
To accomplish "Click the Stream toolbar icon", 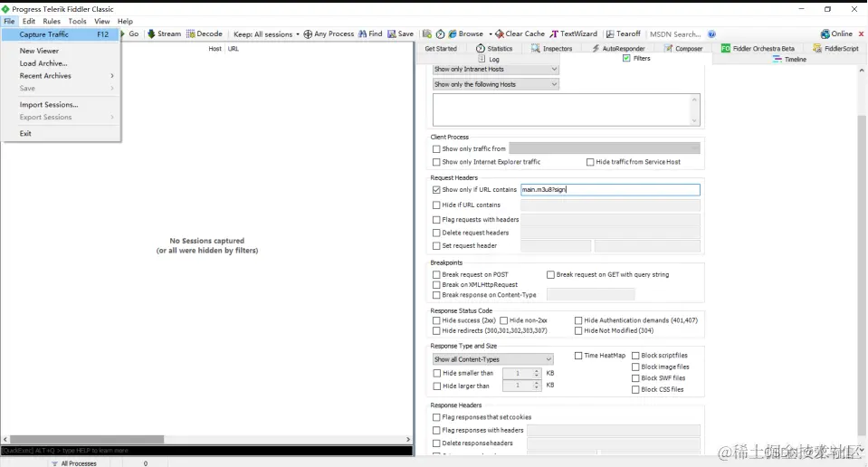I will coord(151,33).
